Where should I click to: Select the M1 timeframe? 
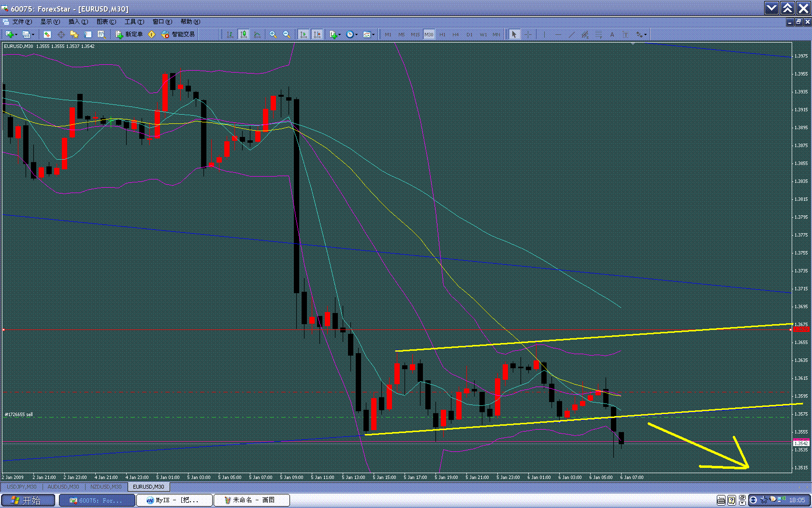[388, 34]
